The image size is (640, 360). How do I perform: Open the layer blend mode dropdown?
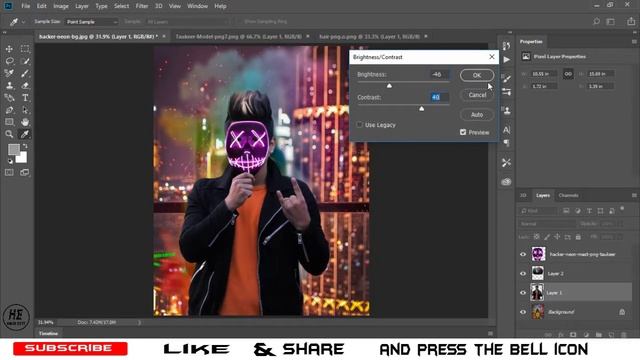pos(547,224)
